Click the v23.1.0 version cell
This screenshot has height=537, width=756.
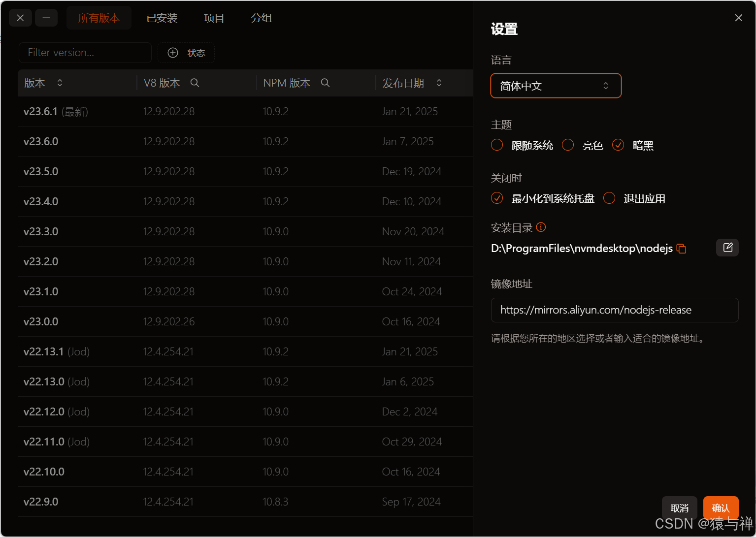[41, 292]
